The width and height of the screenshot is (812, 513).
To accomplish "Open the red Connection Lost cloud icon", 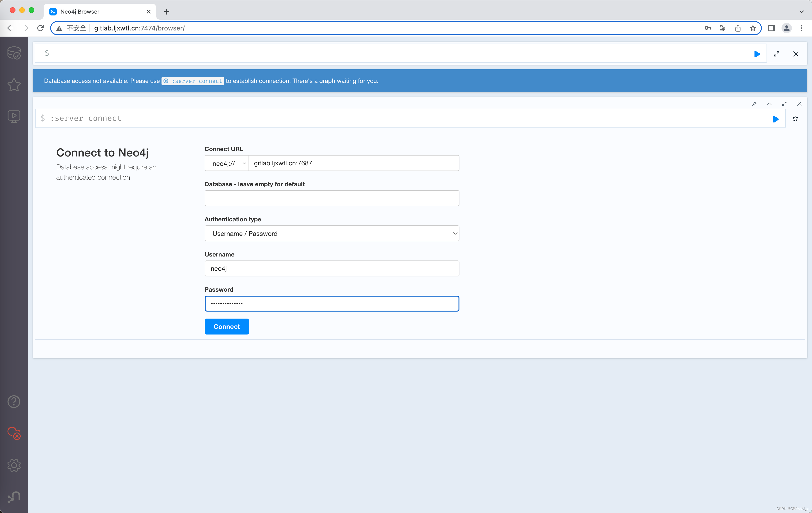I will pyautogui.click(x=14, y=433).
